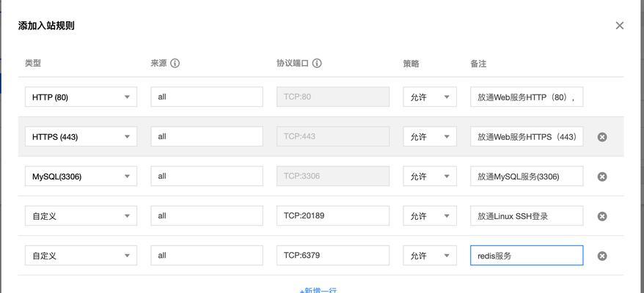This screenshot has width=644, height=293.
Task: Open 自定义 type dropdown in TCP:20189 row
Action: (81, 216)
